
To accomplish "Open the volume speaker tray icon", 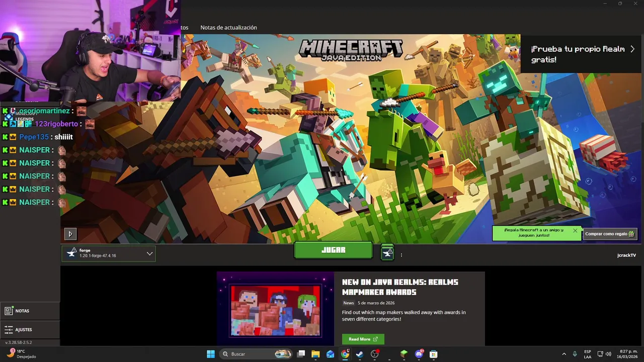I will (608, 354).
